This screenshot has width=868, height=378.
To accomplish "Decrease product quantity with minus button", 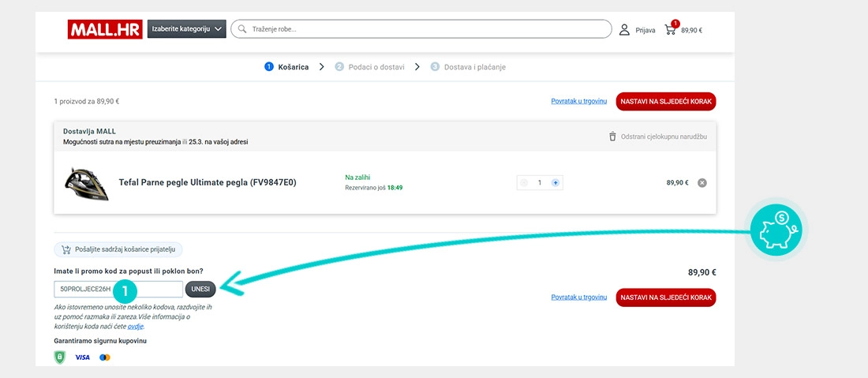I will click(524, 183).
